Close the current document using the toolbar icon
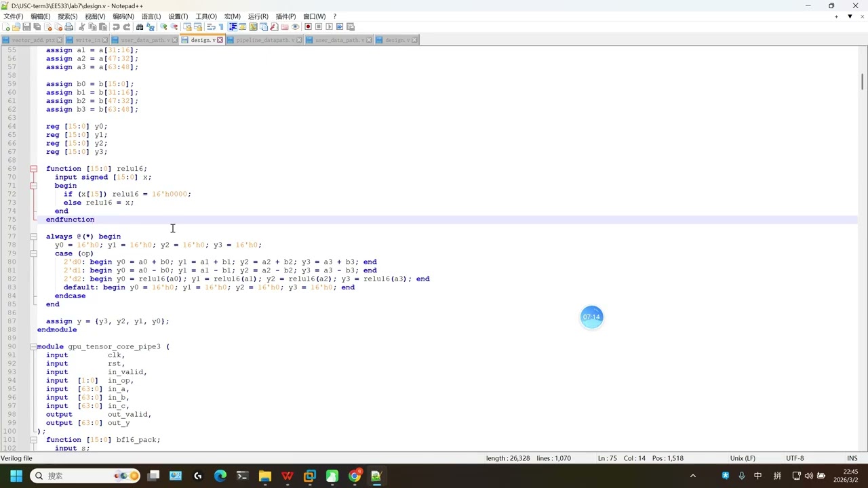 48,27
